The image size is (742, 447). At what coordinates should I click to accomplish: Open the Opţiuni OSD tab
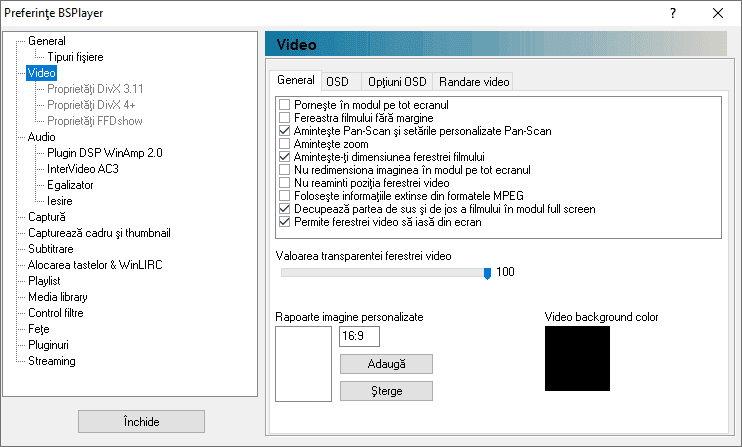(x=397, y=81)
